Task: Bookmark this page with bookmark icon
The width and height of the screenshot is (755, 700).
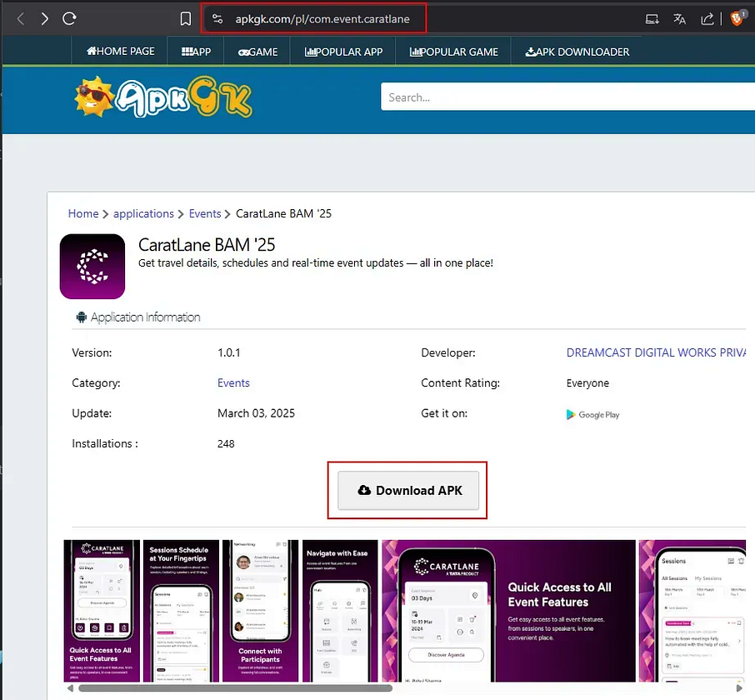Action: pos(185,19)
